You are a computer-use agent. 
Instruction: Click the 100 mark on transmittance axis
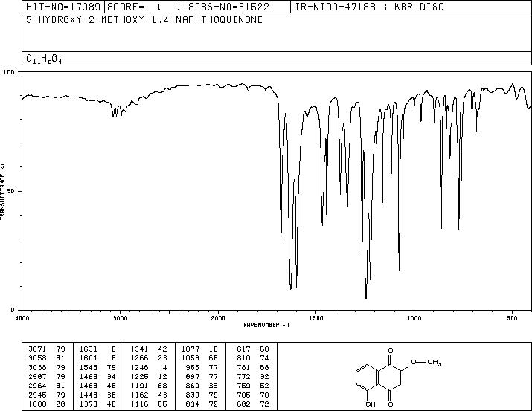tap(10, 73)
